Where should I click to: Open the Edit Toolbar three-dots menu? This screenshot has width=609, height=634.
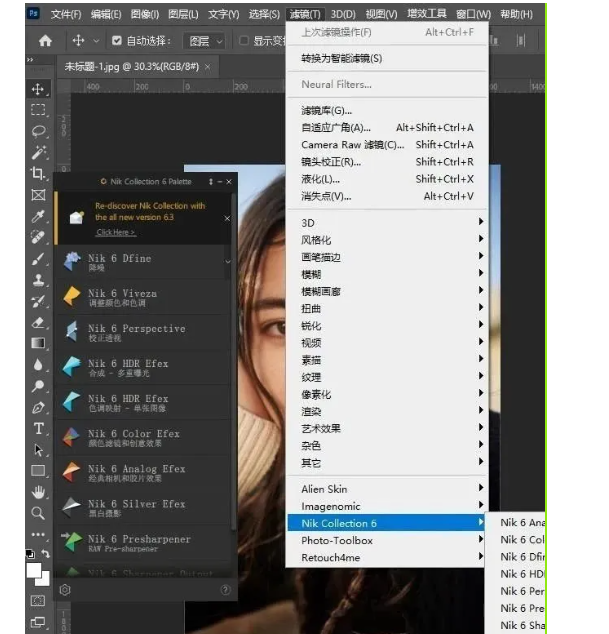38,534
